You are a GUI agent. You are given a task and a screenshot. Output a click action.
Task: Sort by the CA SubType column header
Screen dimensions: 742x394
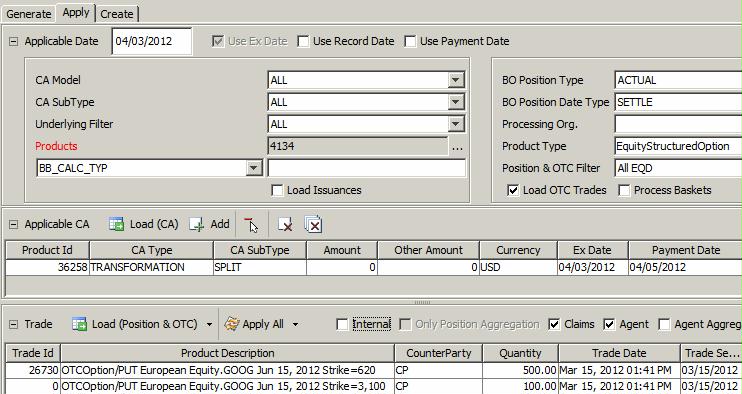[x=260, y=250]
